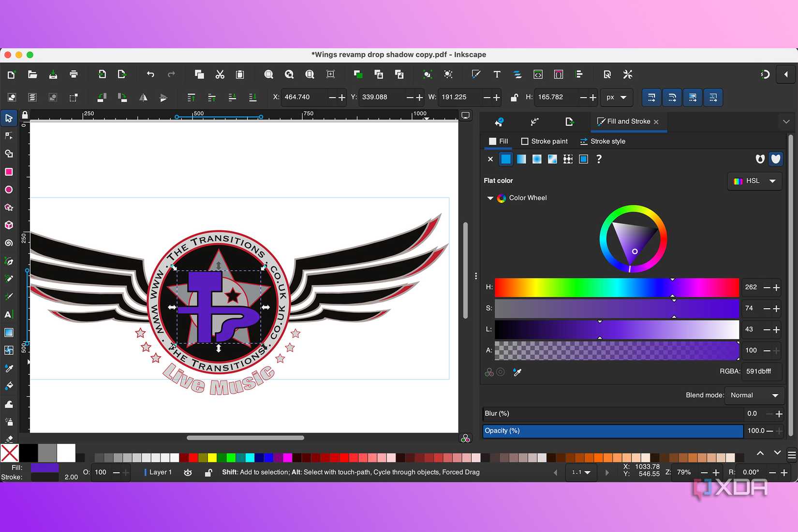The height and width of the screenshot is (532, 798).
Task: Toggle Layer 1 visibility with the eye icon
Action: point(188,472)
